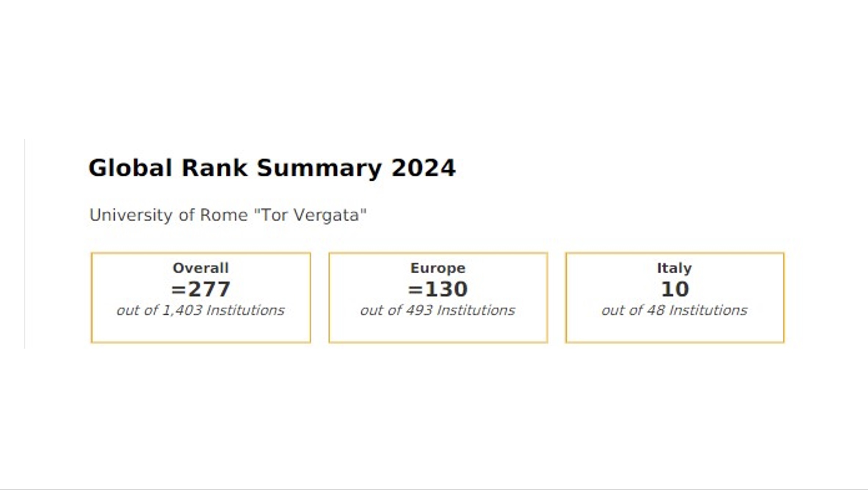Click the word "Global" in the title
The height and width of the screenshot is (490, 868).
pos(130,168)
